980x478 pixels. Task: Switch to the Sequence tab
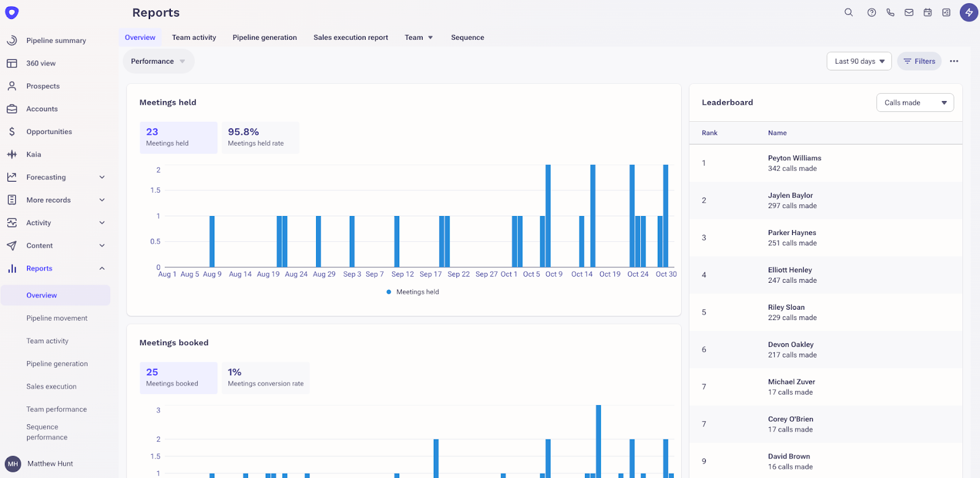pyautogui.click(x=467, y=37)
